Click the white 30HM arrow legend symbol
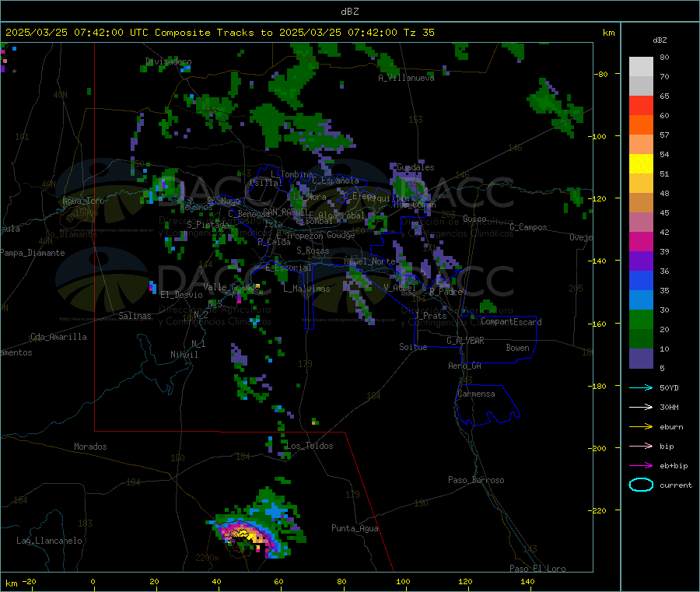The image size is (700, 592). pos(641,407)
